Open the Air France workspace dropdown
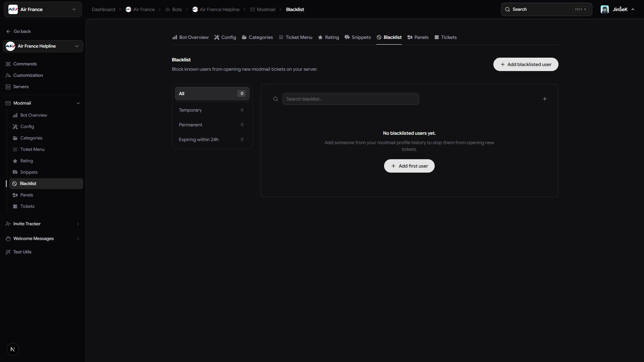 tap(43, 9)
